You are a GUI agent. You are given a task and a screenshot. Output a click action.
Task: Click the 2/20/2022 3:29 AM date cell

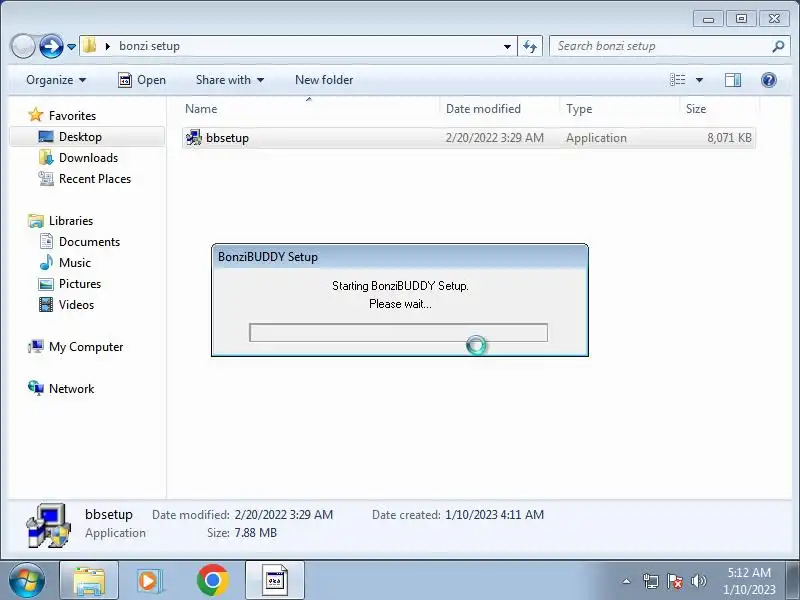(494, 138)
